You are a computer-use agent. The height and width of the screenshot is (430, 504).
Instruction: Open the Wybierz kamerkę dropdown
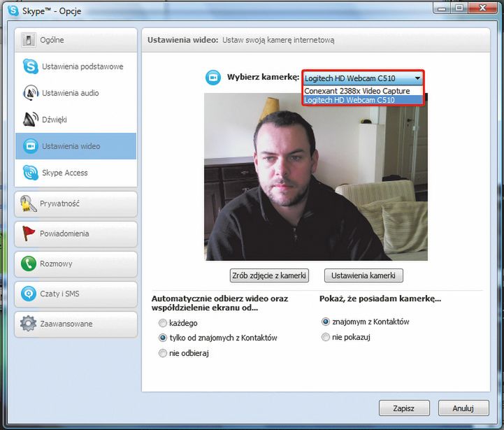click(x=363, y=78)
